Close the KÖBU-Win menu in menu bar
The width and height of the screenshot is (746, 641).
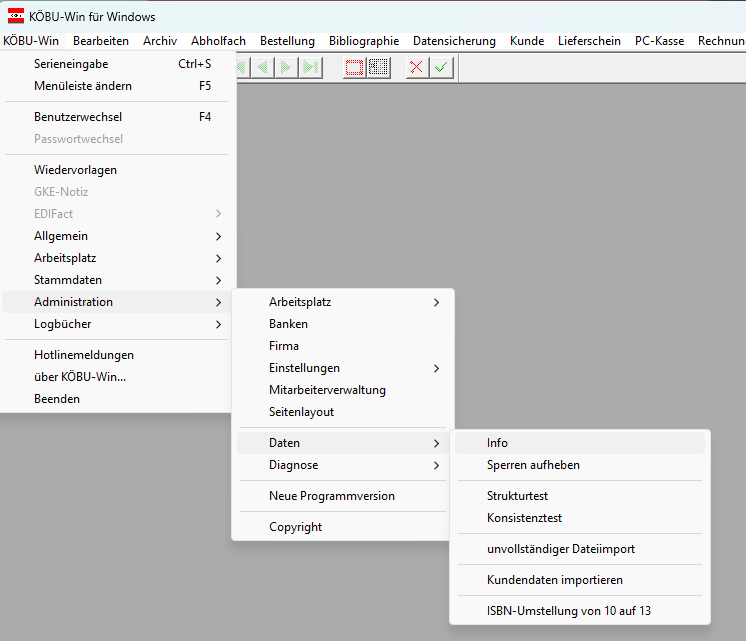tap(31, 41)
